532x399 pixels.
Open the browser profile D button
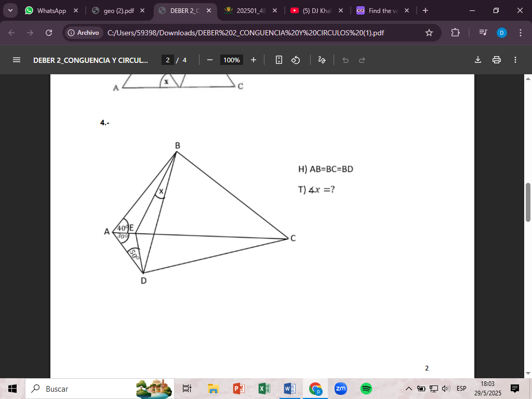501,32
